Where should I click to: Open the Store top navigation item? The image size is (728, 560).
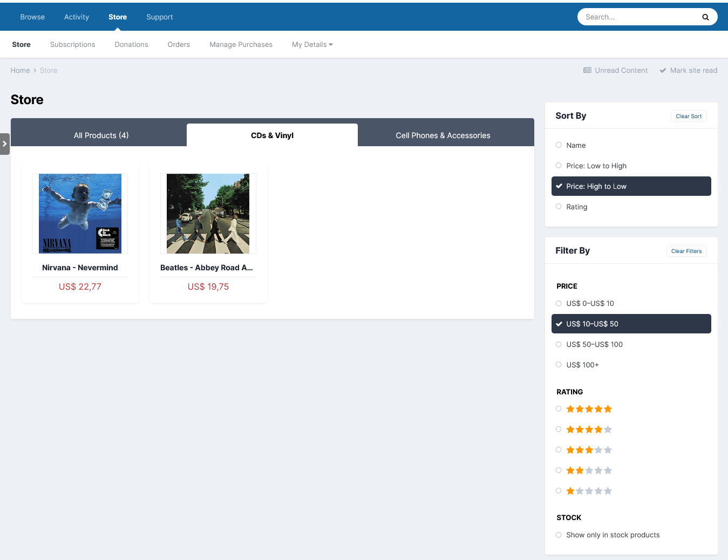[118, 17]
